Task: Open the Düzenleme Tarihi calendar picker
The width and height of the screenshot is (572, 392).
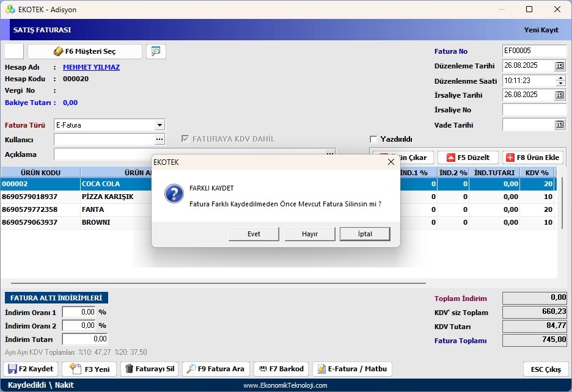Action: (560, 65)
